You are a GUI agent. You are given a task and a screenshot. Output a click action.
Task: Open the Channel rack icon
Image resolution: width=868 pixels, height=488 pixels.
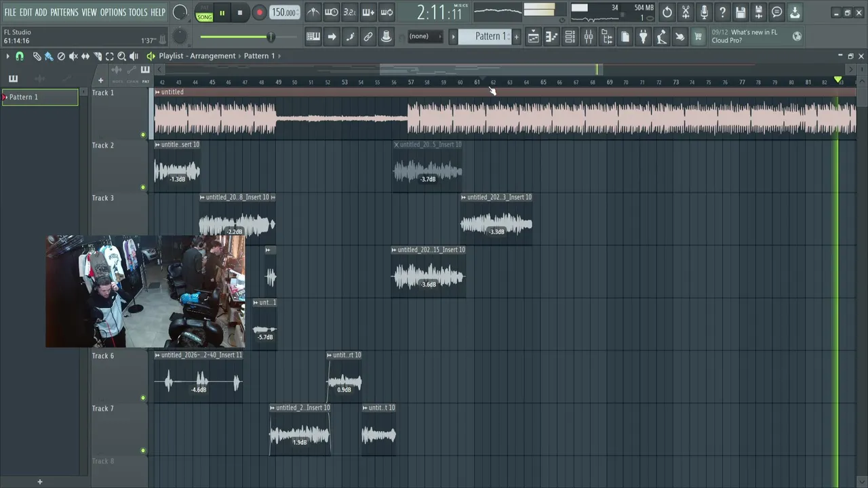point(570,37)
